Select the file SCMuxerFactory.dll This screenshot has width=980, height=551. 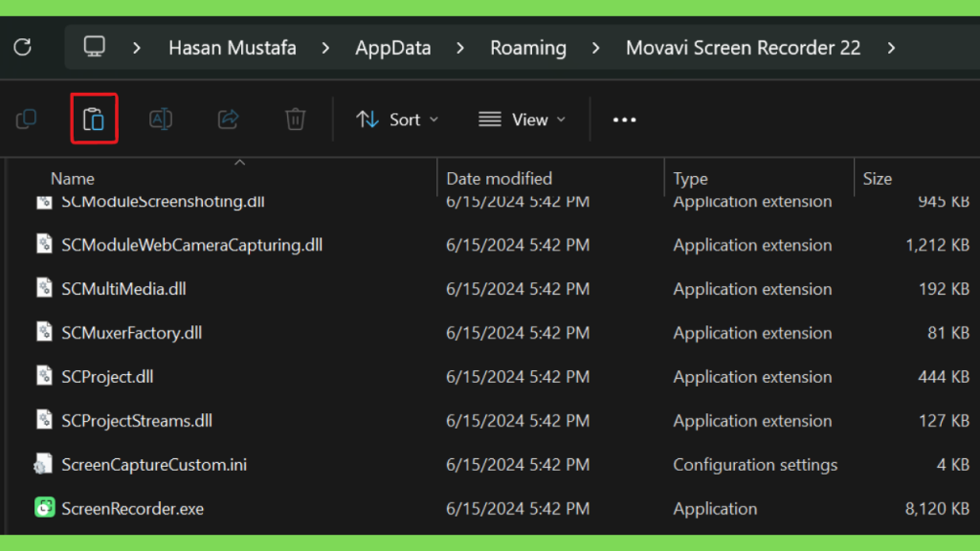pos(131,332)
